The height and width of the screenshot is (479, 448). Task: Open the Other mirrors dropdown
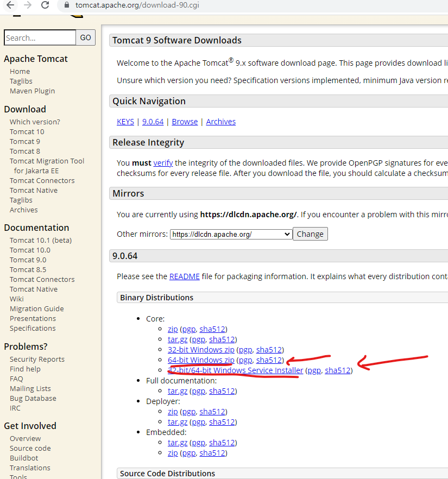231,234
